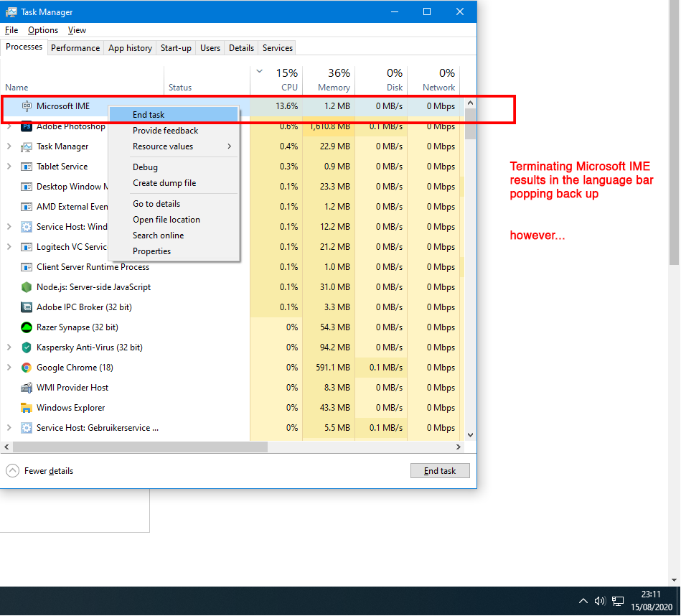Click the Kaspersky Anti-Virus shield icon
This screenshot has width=681, height=616.
click(x=27, y=347)
